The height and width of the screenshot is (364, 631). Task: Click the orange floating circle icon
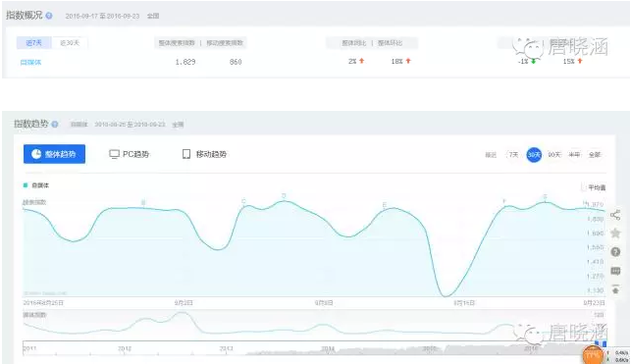tap(593, 355)
